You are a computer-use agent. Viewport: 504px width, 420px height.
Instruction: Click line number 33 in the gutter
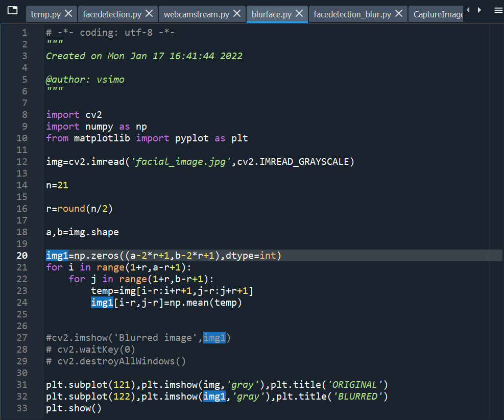[x=22, y=408]
